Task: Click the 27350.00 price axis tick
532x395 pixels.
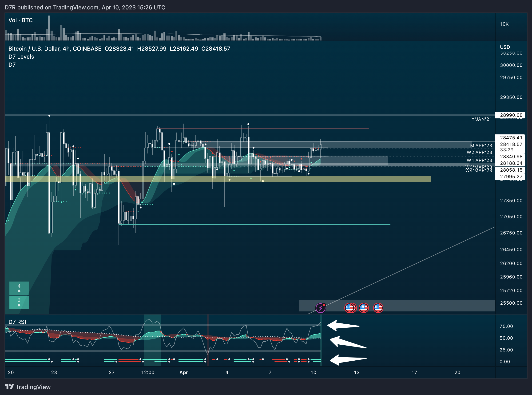Action: 511,201
